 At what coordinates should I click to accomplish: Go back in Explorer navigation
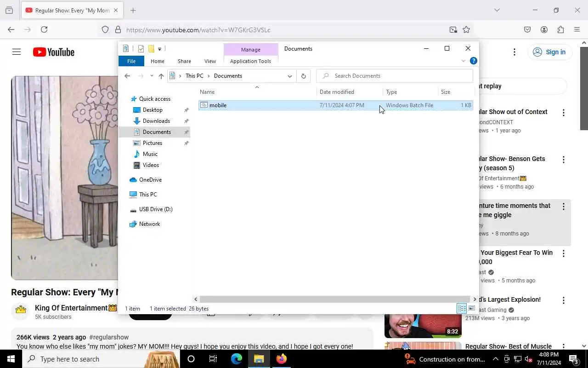(127, 76)
